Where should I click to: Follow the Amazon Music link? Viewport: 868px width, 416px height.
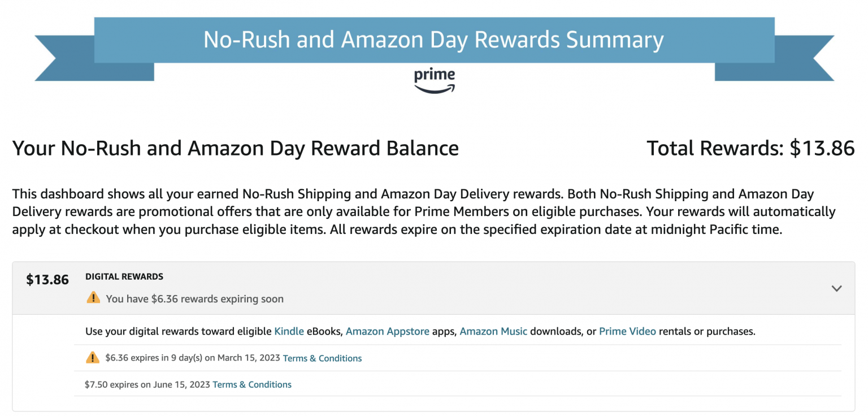click(x=493, y=331)
